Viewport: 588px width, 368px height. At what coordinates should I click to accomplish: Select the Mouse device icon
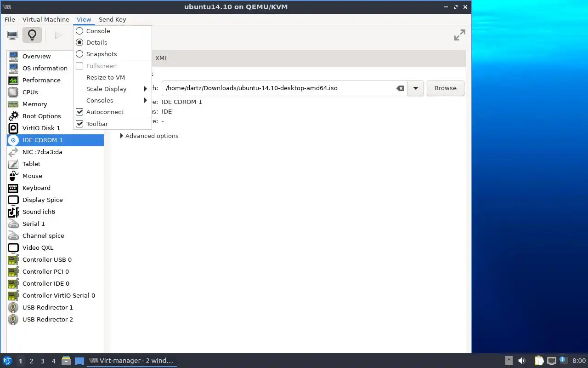point(13,176)
